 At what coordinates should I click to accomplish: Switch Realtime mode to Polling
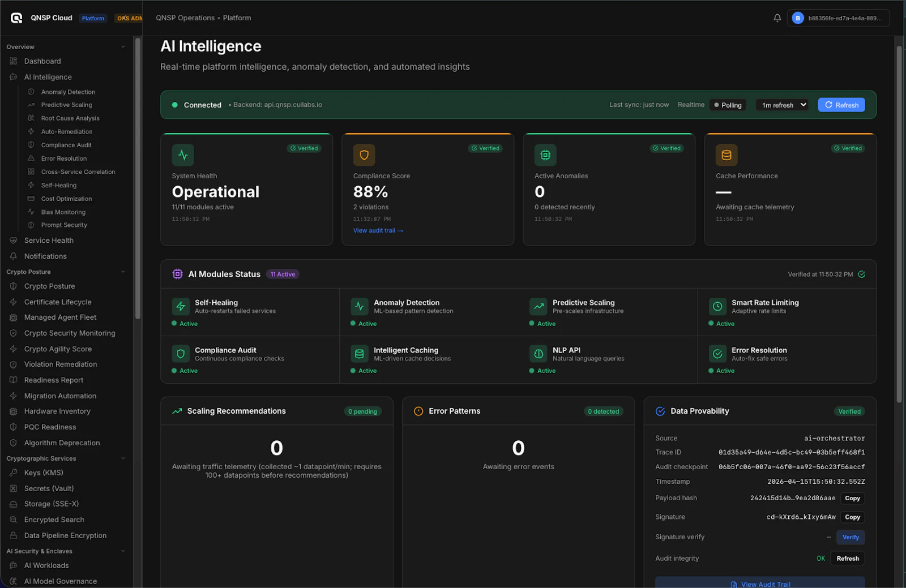[x=728, y=105]
